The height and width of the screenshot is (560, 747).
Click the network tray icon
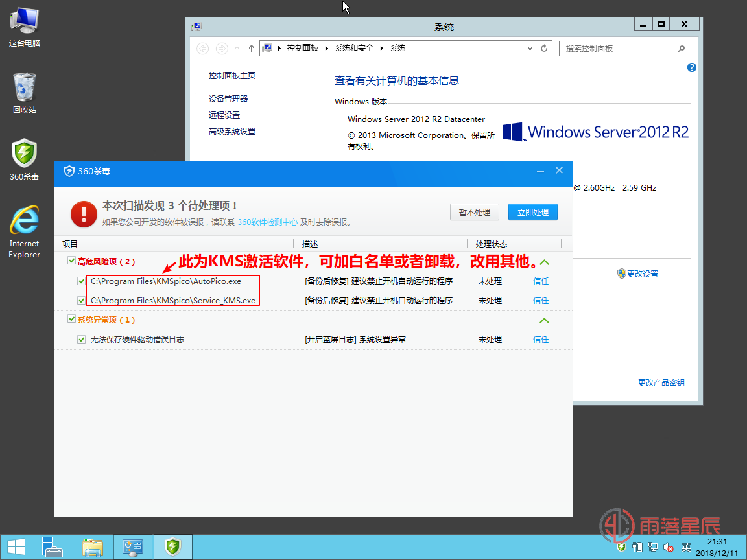pyautogui.click(x=653, y=548)
